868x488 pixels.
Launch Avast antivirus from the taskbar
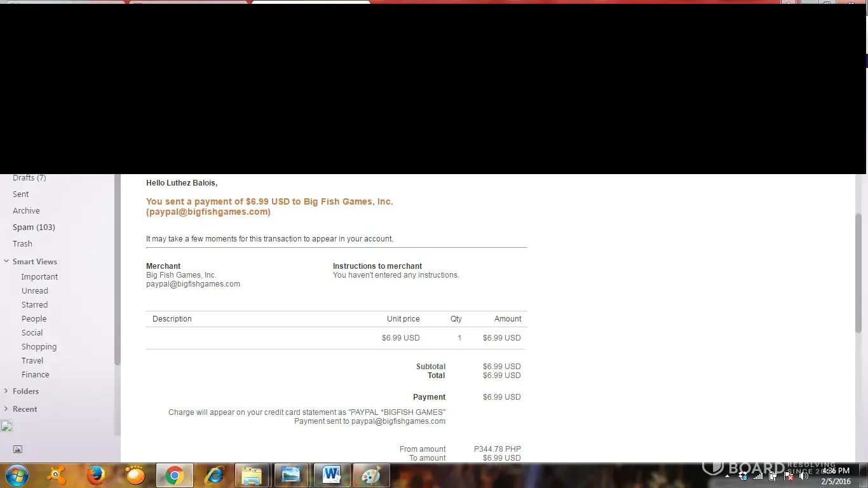(x=57, y=475)
